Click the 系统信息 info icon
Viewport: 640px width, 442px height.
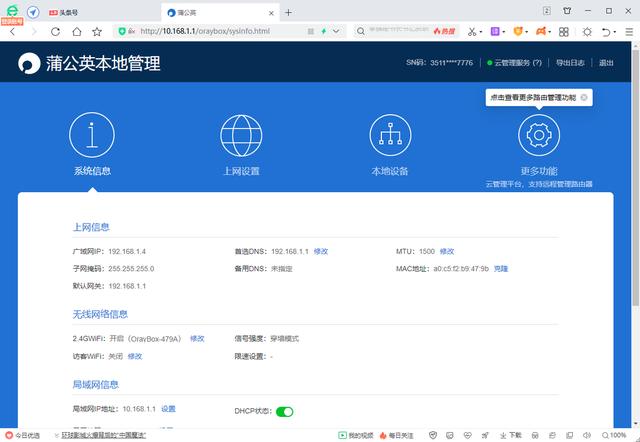[x=92, y=135]
